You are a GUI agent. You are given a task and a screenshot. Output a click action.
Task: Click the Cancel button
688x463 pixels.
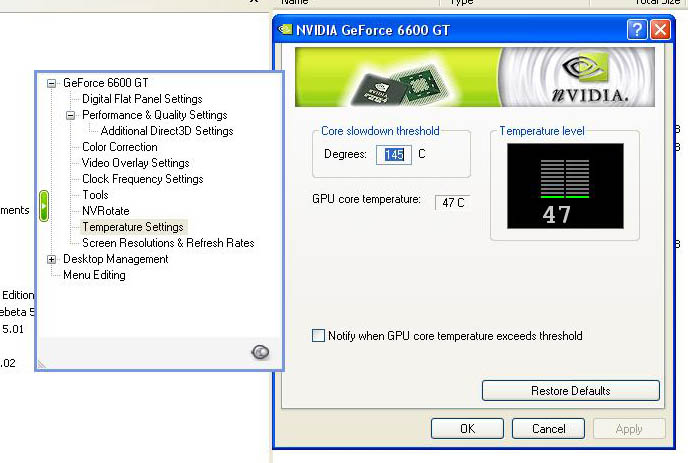coord(548,429)
